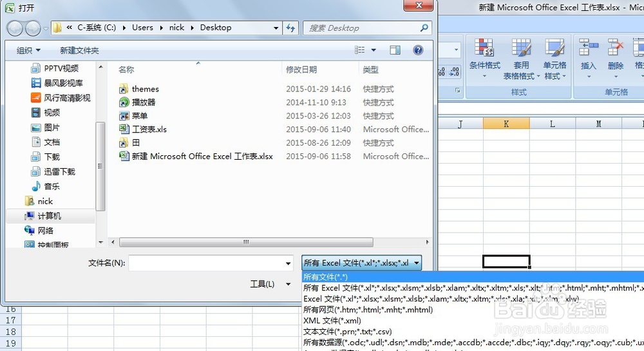Click the 插入 cells button in Excel ribbon
This screenshot has width=644, height=351.
[588, 60]
